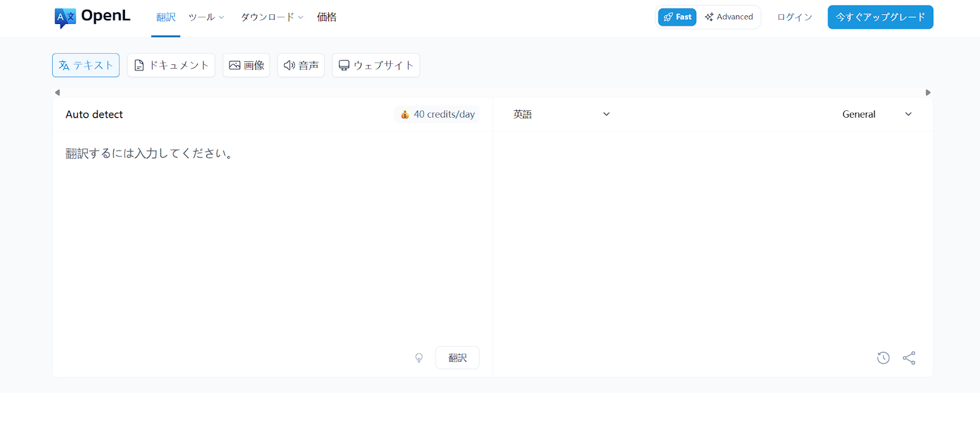Select the 画像 image translation mode
The width and height of the screenshot is (980, 429).
pos(246,66)
